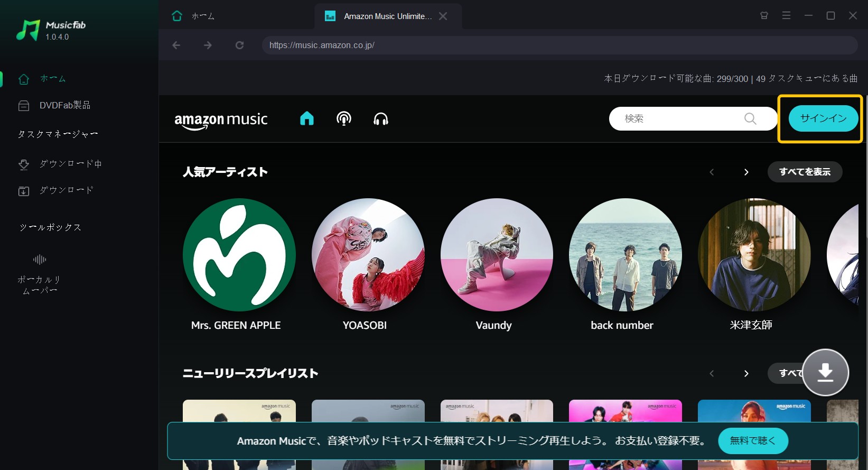Click the ニューリリースプレイリスト section heading
This screenshot has height=470, width=868.
coord(250,373)
